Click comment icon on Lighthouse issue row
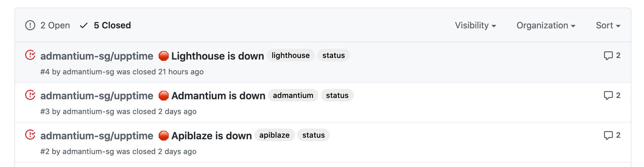This screenshot has height=167, width=644. pos(608,55)
